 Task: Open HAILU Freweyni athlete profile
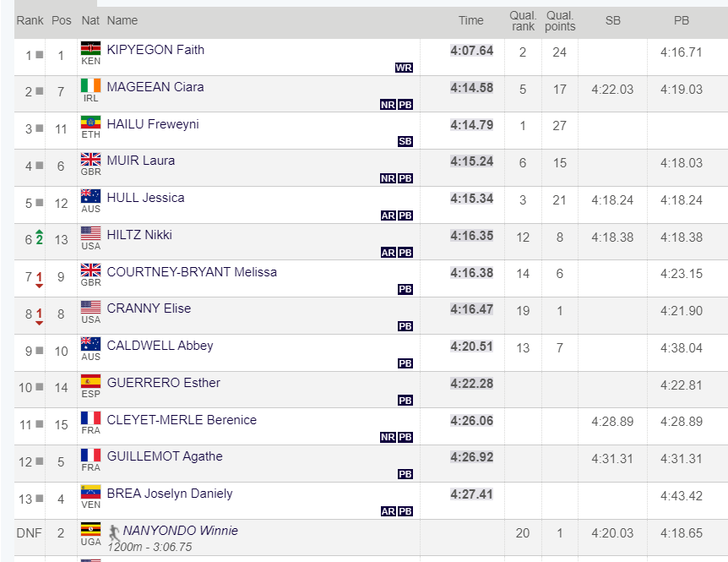[153, 124]
